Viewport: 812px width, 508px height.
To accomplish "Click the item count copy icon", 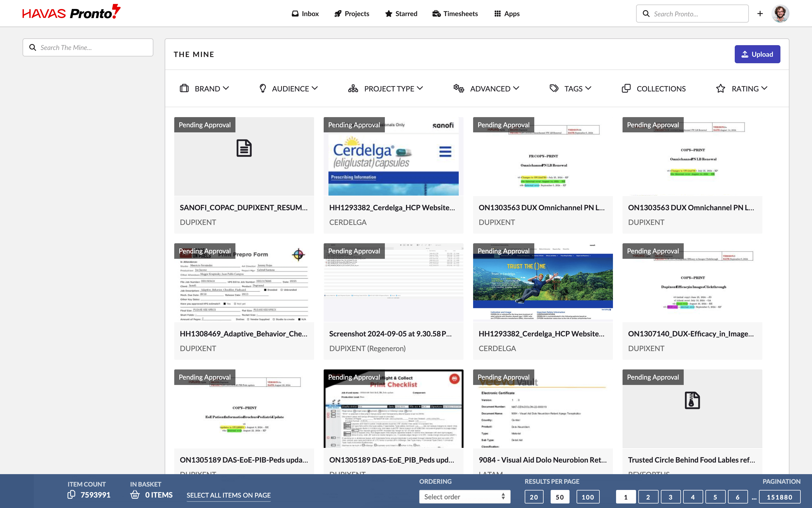I will pyautogui.click(x=71, y=494).
